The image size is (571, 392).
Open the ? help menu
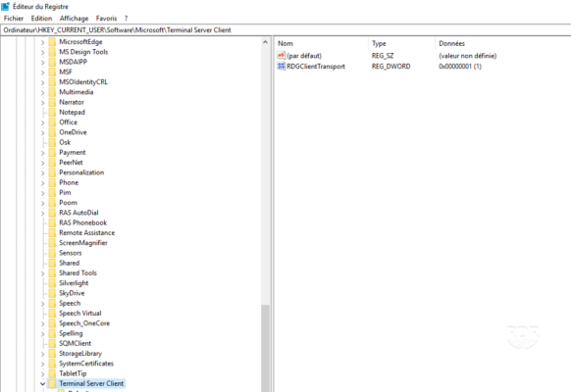(x=126, y=19)
